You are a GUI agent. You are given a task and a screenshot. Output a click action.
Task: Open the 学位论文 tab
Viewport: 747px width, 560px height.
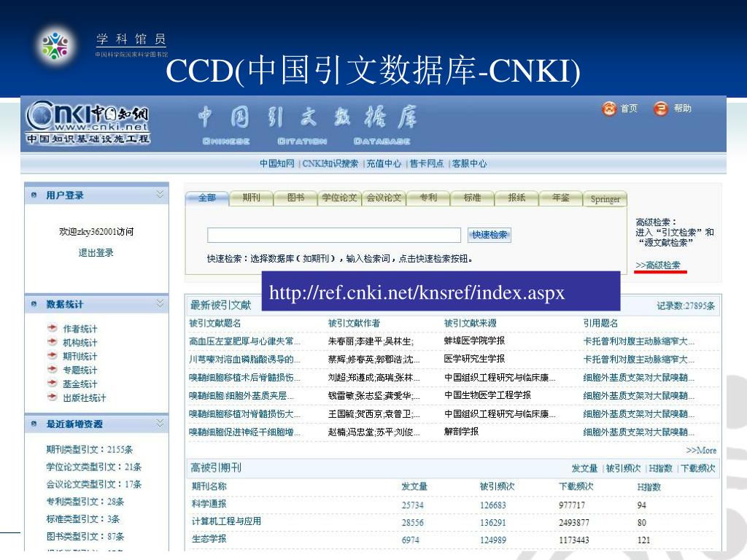coord(339,198)
